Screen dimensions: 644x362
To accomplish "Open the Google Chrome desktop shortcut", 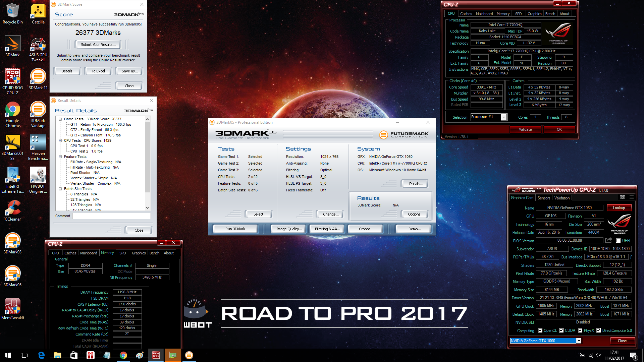I will (13, 114).
